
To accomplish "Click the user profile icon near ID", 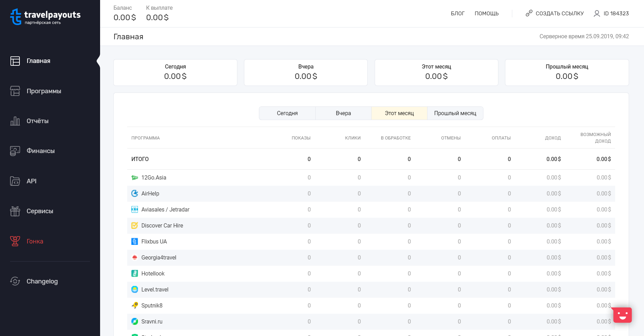I will [597, 14].
